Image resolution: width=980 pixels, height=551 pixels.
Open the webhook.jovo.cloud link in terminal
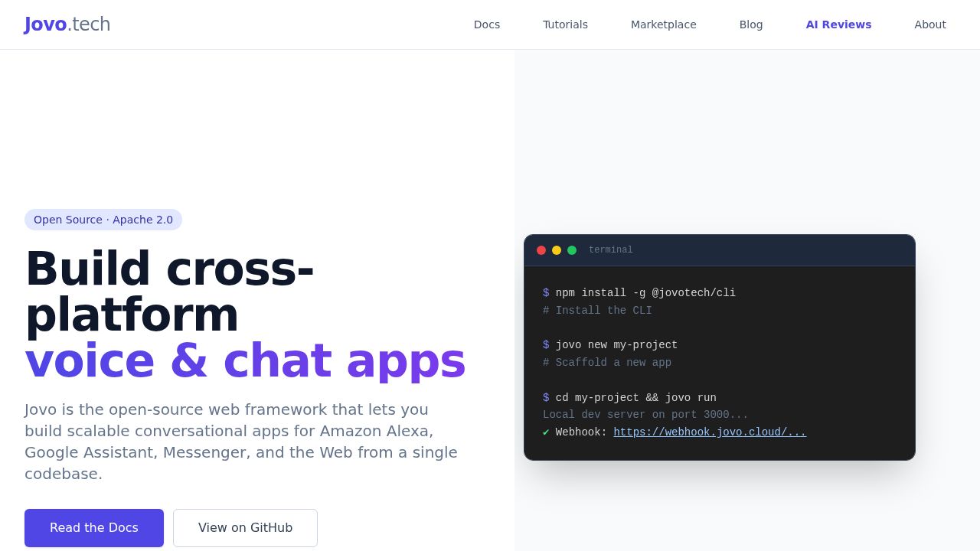[x=710, y=432]
